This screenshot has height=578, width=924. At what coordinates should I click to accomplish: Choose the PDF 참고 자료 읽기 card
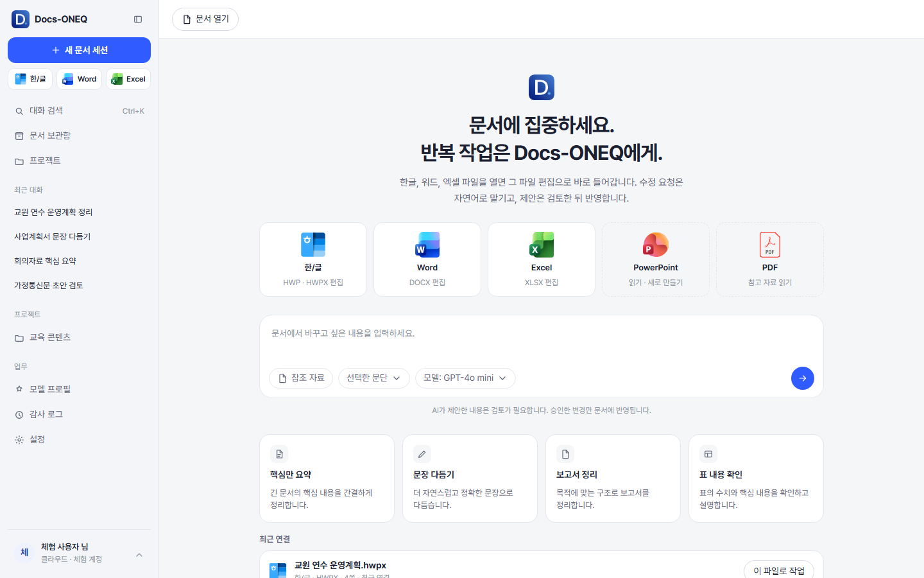point(770,259)
